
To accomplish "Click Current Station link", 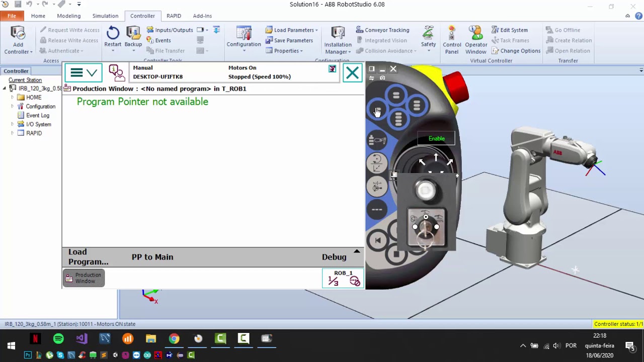I will [25, 80].
